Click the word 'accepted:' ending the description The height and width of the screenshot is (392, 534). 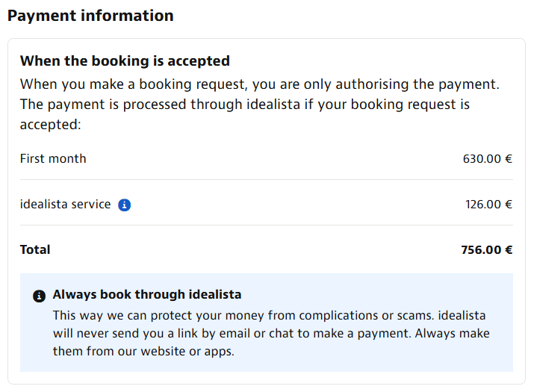[50, 125]
